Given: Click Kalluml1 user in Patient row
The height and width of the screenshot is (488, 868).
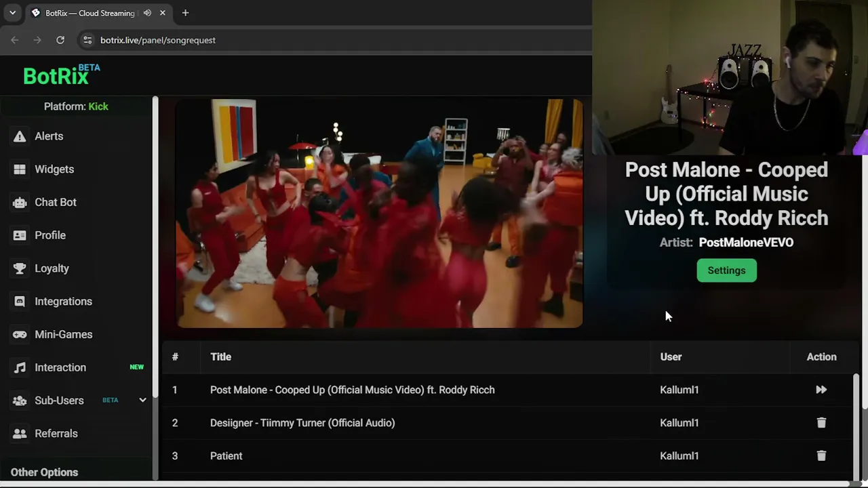Looking at the screenshot, I should 679,456.
